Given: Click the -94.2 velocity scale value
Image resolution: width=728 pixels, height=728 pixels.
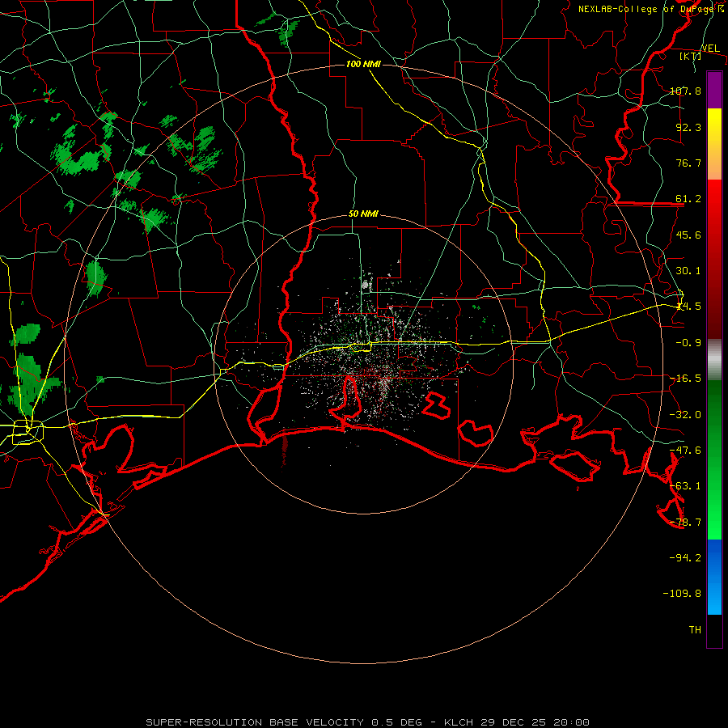Looking at the screenshot, I should pyautogui.click(x=685, y=557).
